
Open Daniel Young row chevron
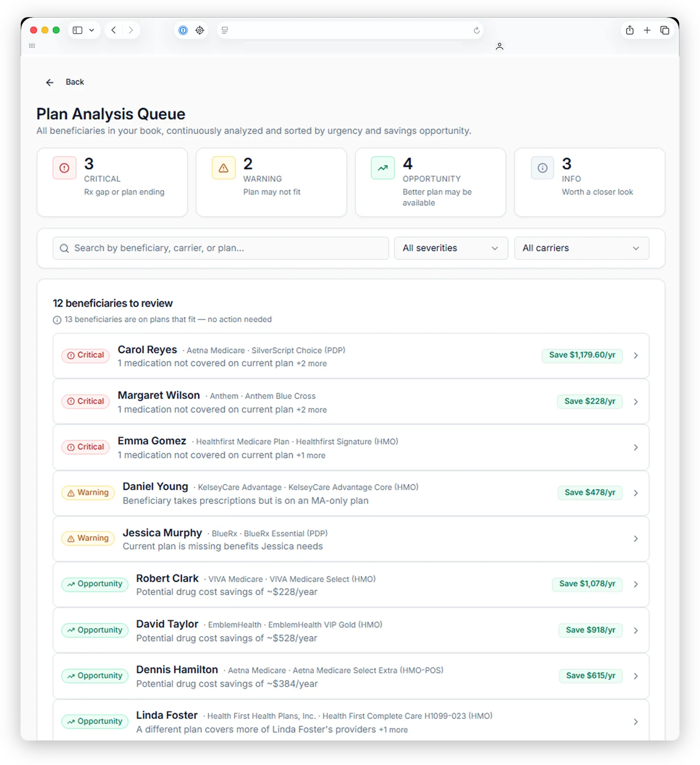(x=636, y=493)
